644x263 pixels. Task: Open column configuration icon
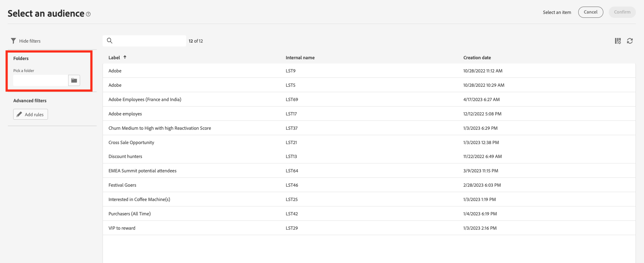click(x=618, y=41)
